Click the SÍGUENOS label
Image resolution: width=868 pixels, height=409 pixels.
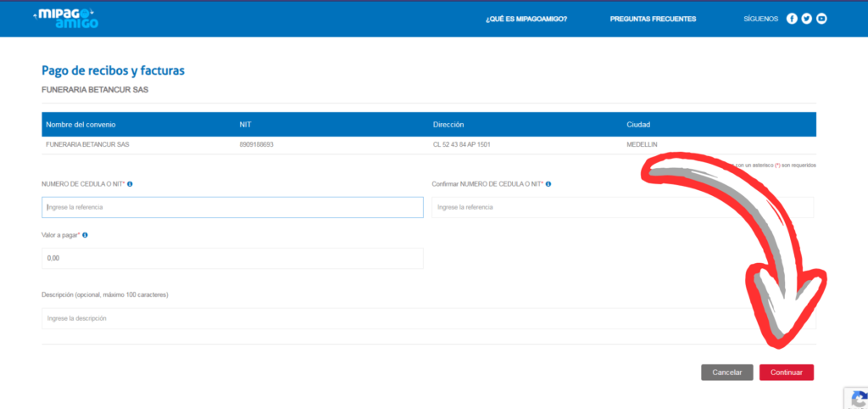tap(761, 19)
